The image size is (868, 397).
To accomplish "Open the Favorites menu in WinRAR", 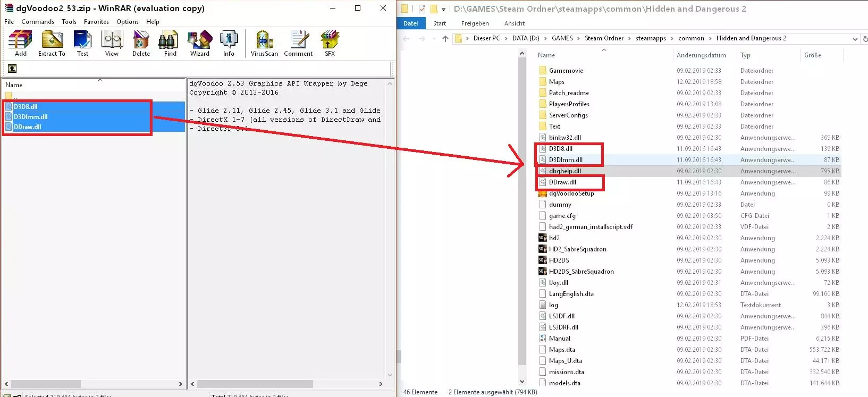I will 96,22.
